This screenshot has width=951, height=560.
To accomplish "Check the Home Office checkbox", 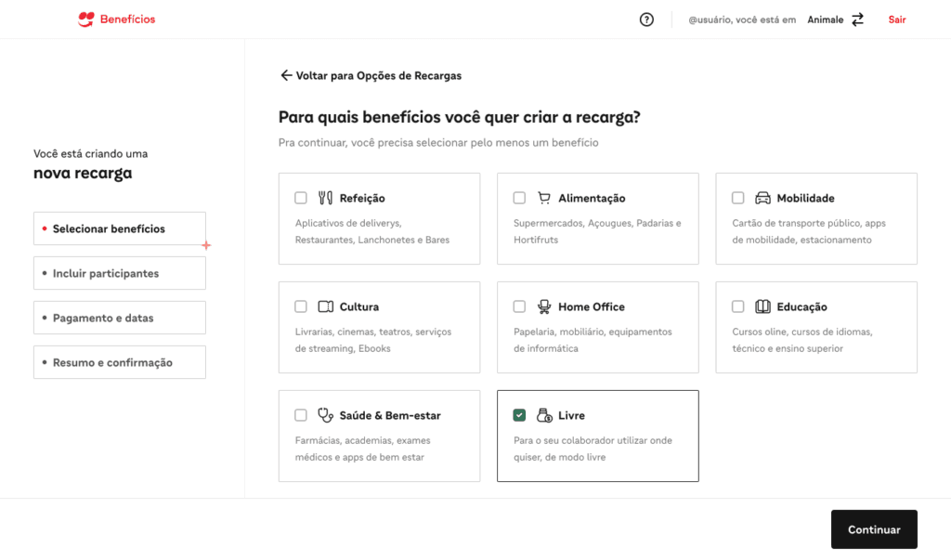I will (x=519, y=306).
